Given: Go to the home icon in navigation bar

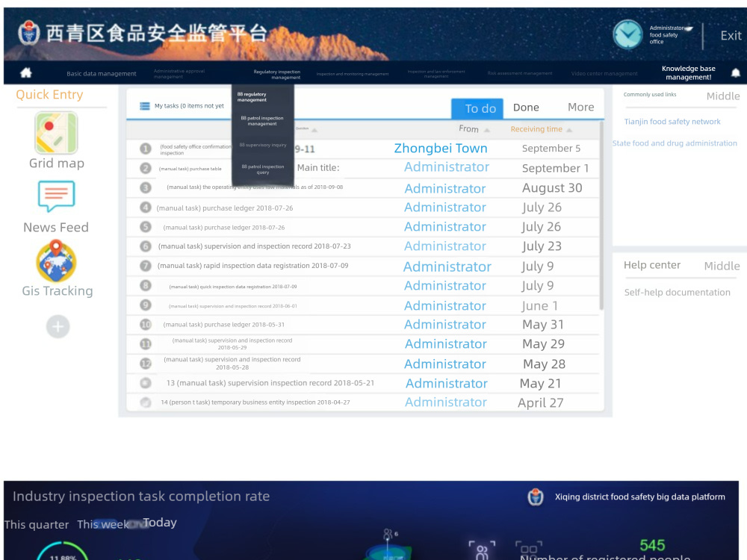Looking at the screenshot, I should [25, 72].
